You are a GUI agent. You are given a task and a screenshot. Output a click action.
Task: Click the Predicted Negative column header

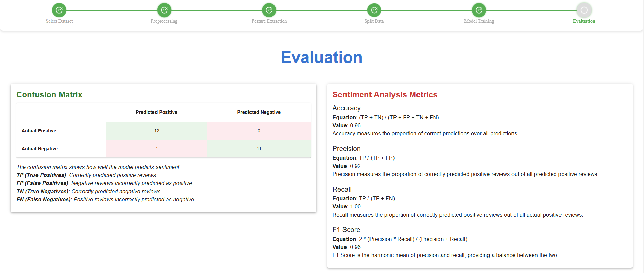point(259,112)
